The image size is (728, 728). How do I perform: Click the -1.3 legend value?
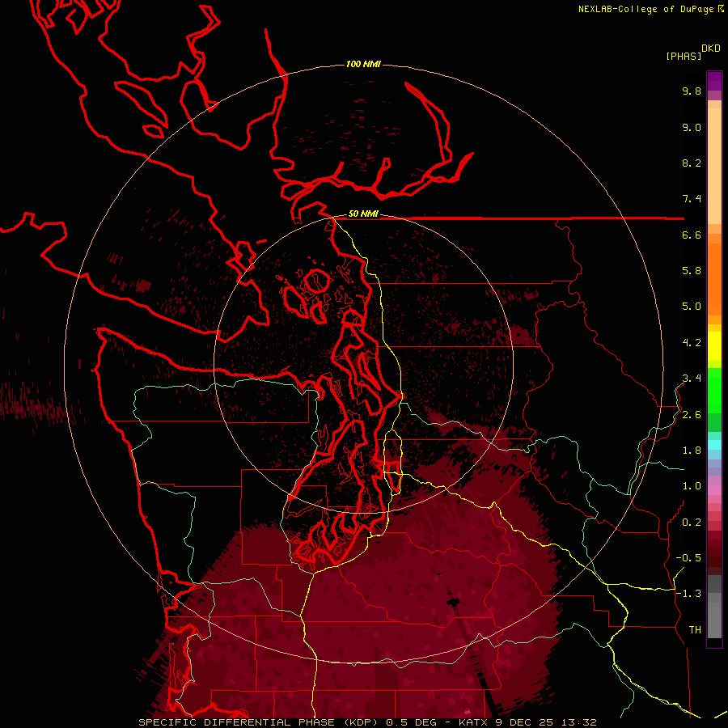(x=688, y=594)
